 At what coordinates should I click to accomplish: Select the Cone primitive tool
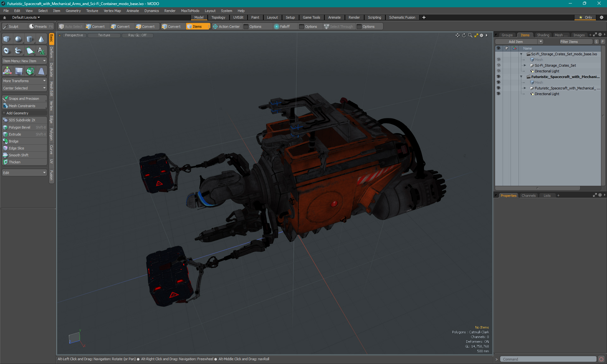[41, 39]
